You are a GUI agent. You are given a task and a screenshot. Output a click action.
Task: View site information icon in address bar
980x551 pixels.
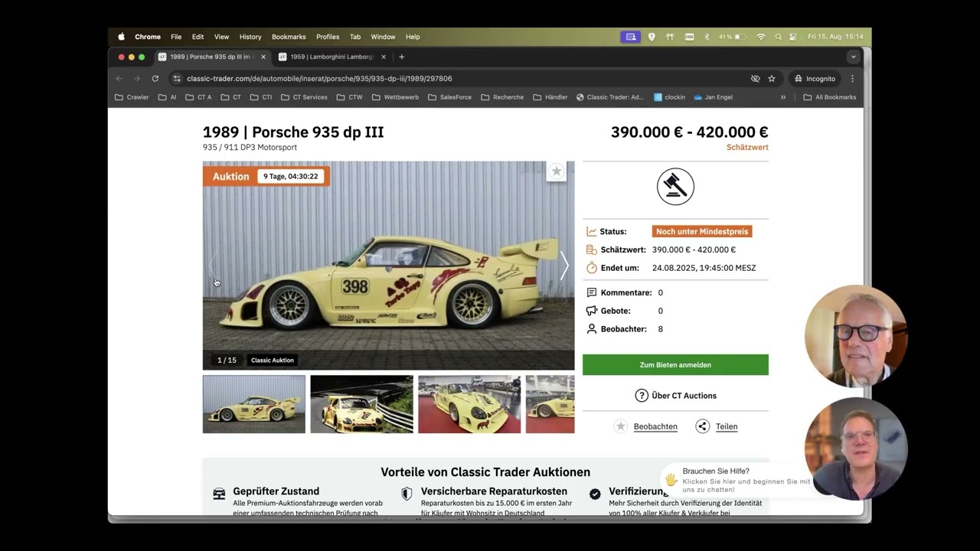coord(177,78)
